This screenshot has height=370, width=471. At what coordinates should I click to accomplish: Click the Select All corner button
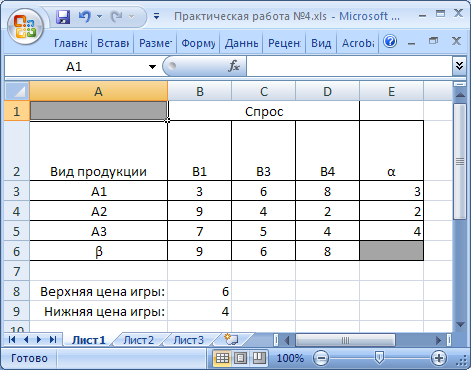click(17, 91)
